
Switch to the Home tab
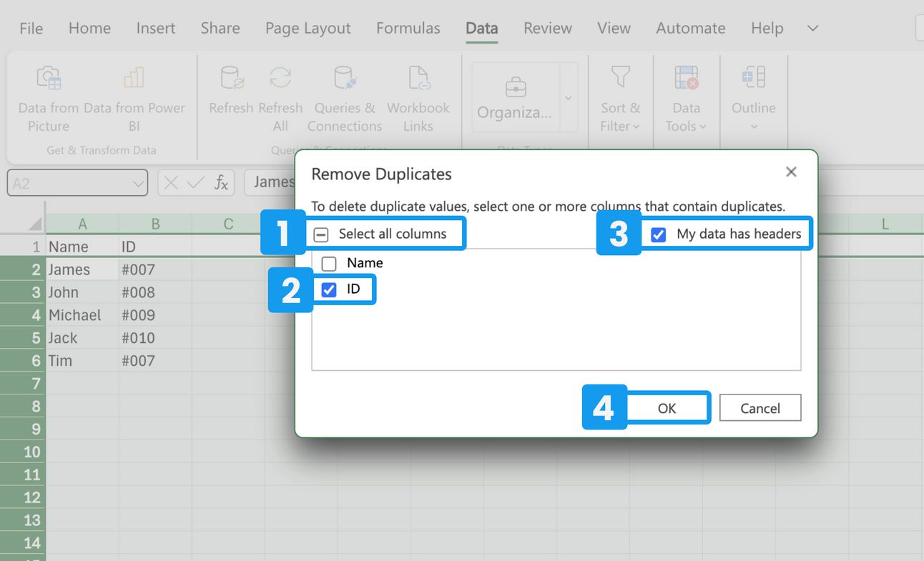pyautogui.click(x=89, y=28)
